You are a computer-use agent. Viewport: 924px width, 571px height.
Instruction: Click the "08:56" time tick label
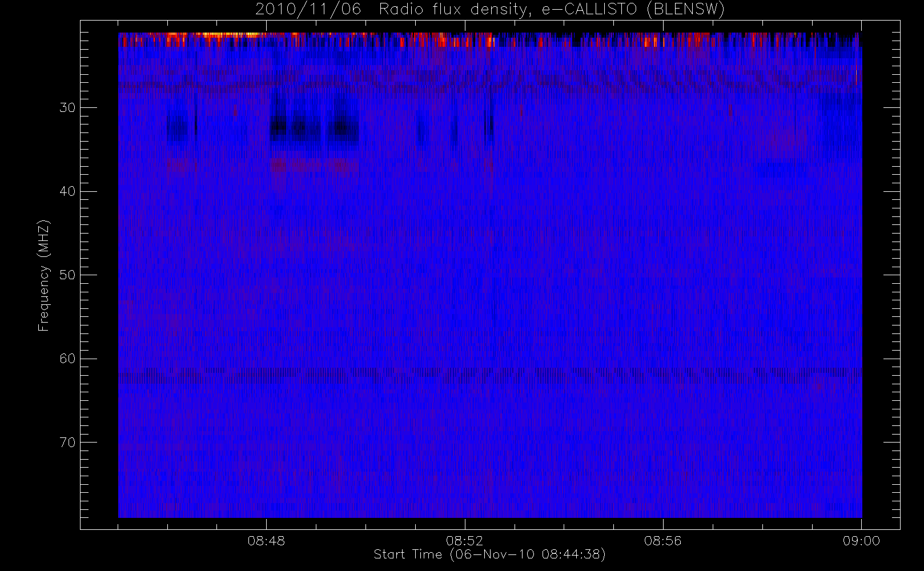tap(662, 541)
